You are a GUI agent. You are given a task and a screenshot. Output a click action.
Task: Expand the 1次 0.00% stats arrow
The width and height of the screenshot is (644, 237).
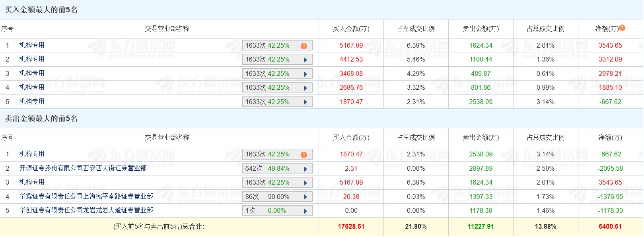click(x=305, y=211)
